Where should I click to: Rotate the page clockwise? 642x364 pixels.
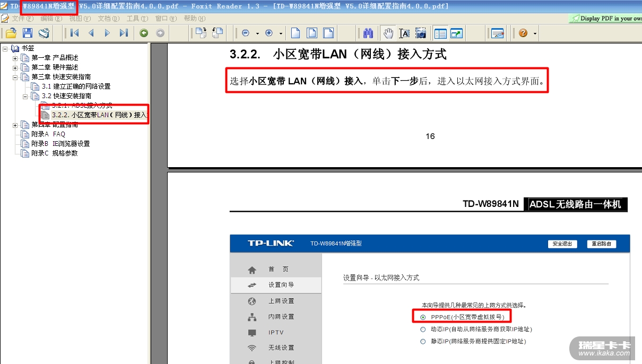click(x=201, y=33)
